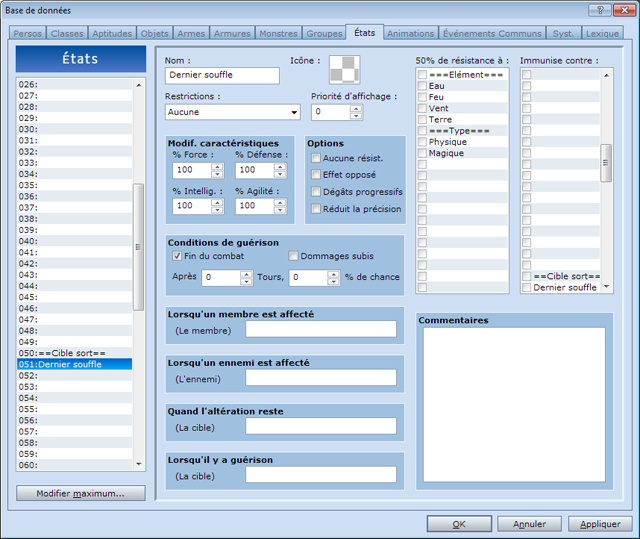Click the Nom text field

coord(222,75)
